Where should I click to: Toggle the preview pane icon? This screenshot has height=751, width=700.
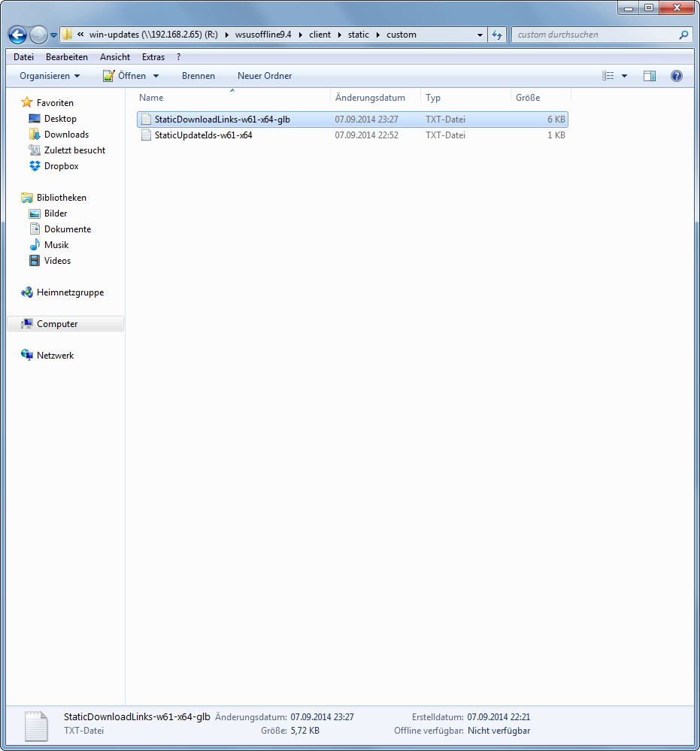pos(650,76)
